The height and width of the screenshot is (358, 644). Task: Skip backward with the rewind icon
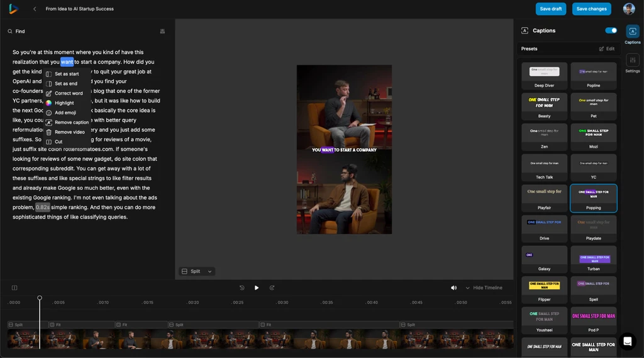242,288
